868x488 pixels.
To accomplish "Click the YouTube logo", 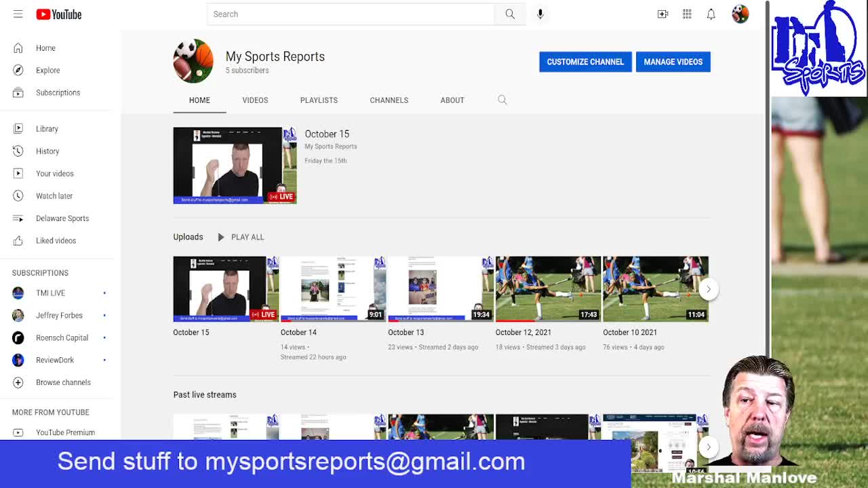I will 59,14.
